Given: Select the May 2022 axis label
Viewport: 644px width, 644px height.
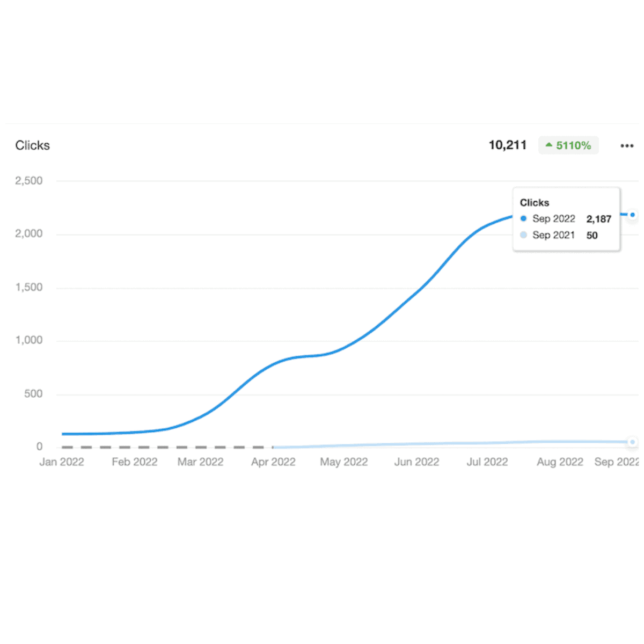Looking at the screenshot, I should [344, 462].
